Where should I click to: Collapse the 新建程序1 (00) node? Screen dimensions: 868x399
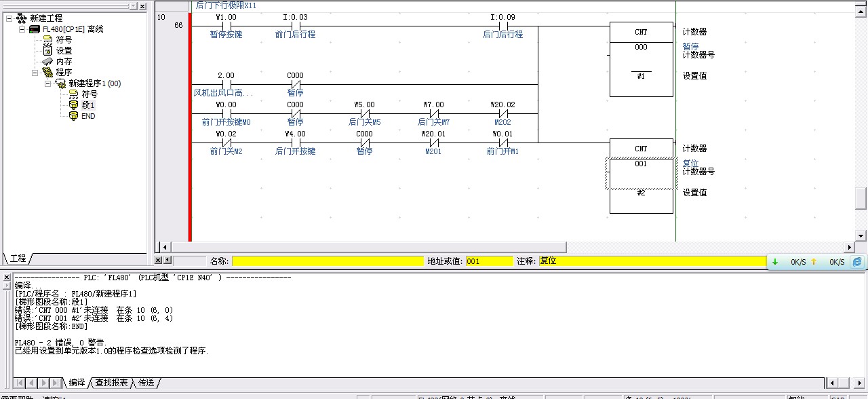tap(47, 83)
